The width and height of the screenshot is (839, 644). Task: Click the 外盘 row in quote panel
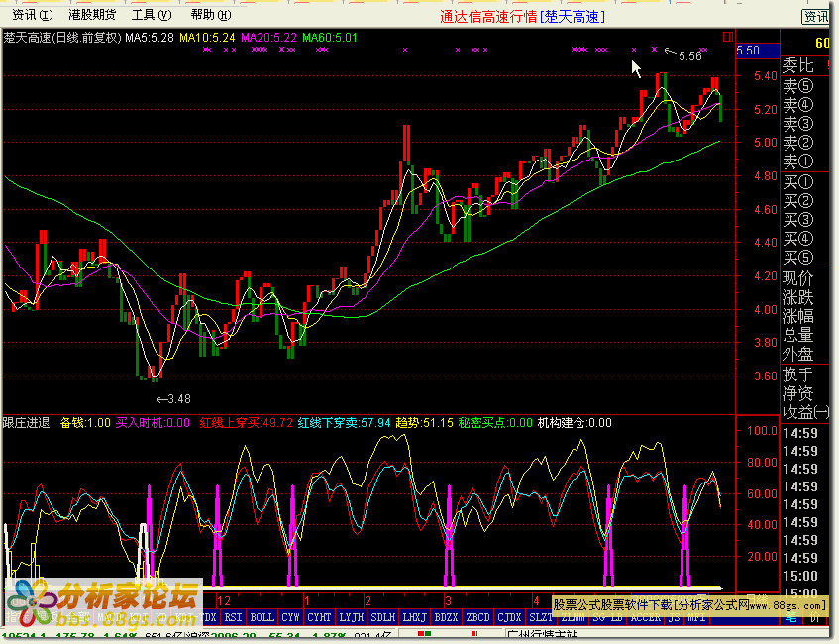tap(805, 354)
